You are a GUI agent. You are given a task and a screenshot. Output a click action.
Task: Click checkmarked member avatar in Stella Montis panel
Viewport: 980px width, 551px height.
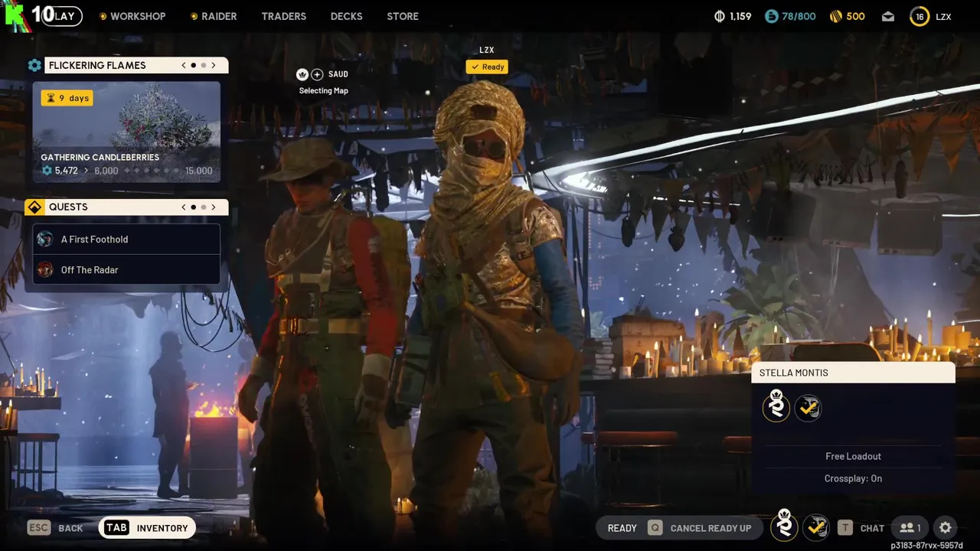(808, 408)
